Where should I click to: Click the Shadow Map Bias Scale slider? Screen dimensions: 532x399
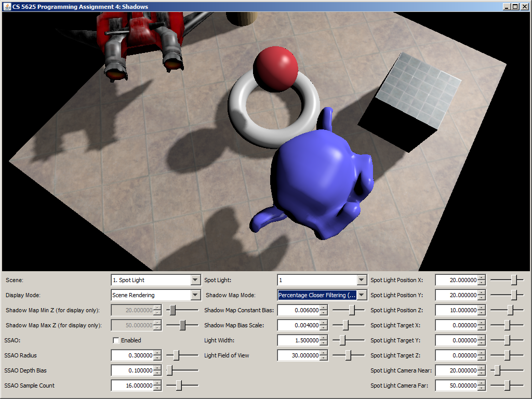click(x=348, y=325)
